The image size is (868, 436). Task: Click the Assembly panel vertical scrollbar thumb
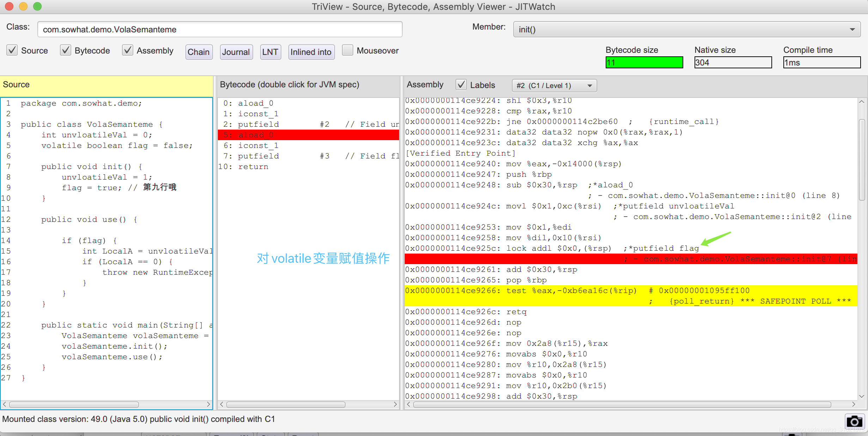pos(862,160)
